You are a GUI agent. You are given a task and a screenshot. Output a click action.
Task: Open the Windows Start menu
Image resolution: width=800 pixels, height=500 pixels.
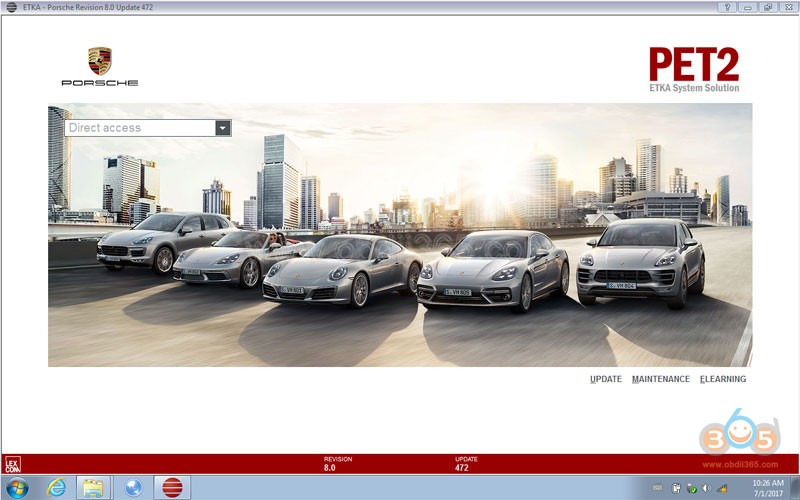(17, 488)
